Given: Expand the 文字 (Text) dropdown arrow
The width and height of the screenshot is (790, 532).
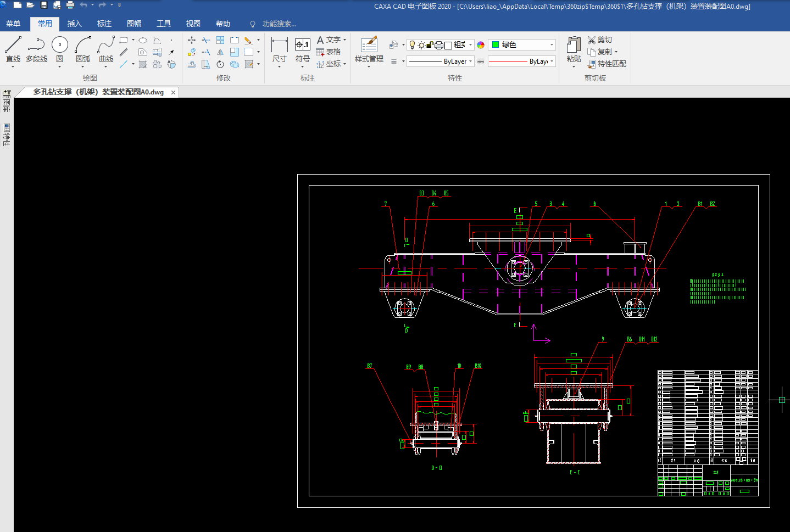Looking at the screenshot, I should pyautogui.click(x=344, y=40).
